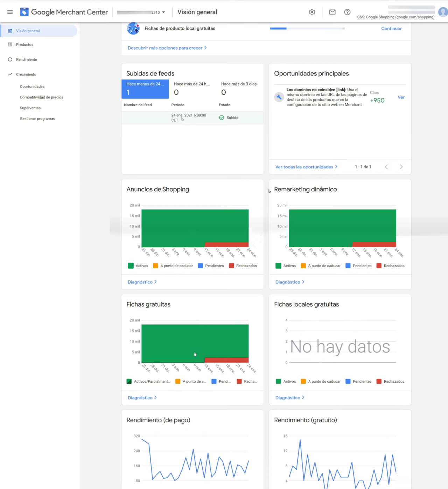This screenshot has height=489, width=448.
Task: Open Ver todas las oportunidades link
Action: [306, 167]
